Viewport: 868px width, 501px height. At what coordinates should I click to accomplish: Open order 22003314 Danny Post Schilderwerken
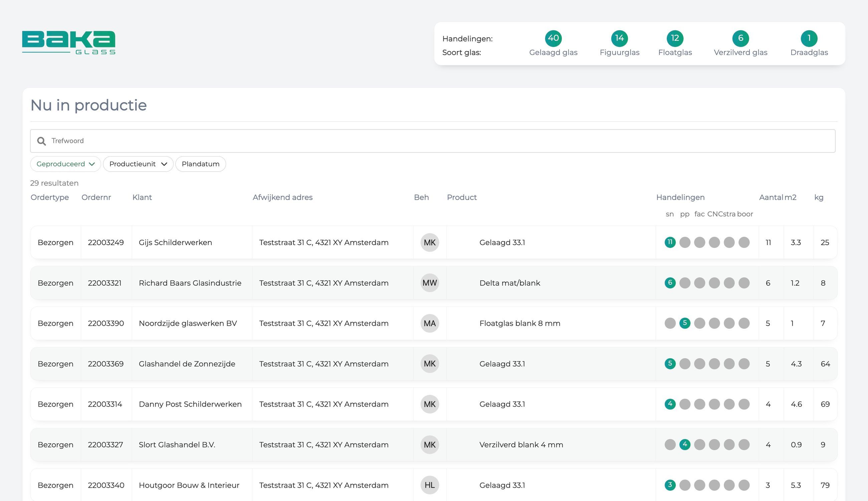click(x=190, y=404)
